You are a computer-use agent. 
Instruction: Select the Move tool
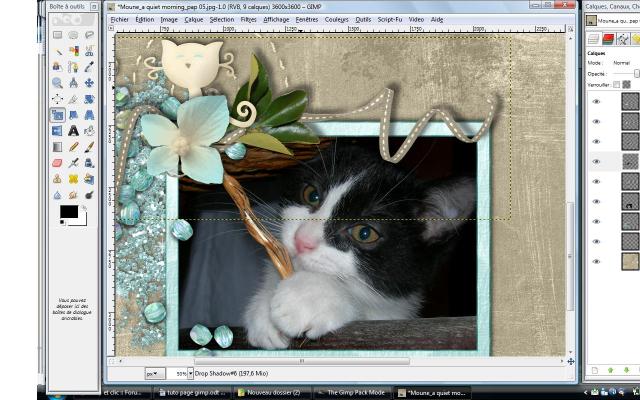click(89, 83)
